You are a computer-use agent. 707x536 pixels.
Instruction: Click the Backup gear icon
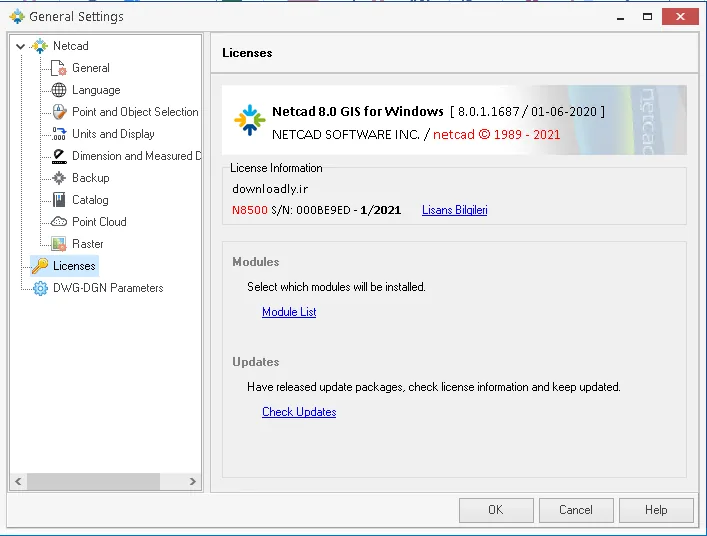point(59,178)
